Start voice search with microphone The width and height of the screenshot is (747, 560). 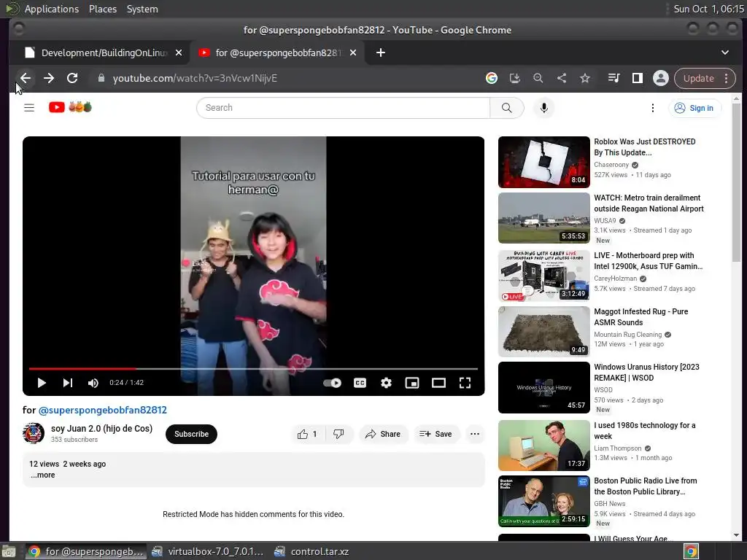point(543,108)
